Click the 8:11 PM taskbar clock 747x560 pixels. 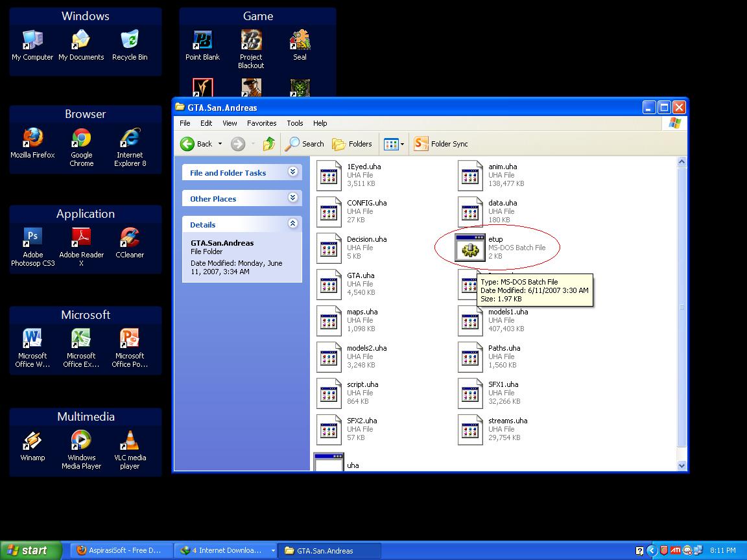click(723, 550)
